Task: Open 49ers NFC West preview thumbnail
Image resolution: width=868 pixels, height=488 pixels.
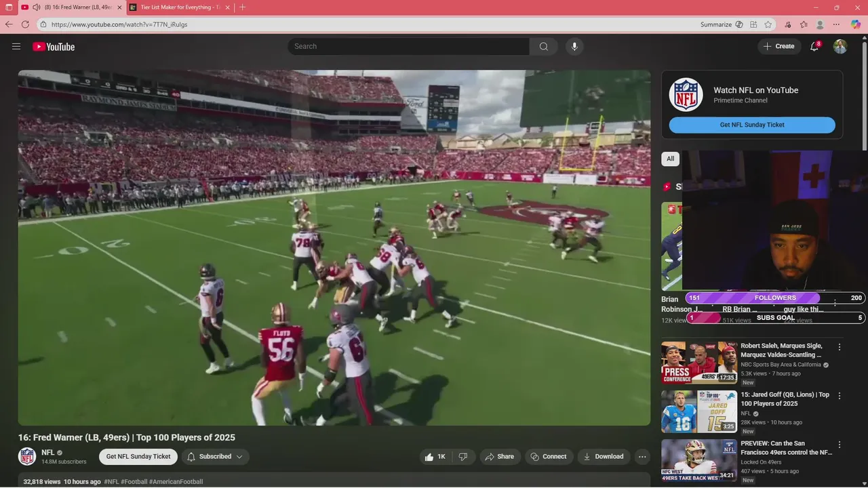Action: pyautogui.click(x=699, y=461)
